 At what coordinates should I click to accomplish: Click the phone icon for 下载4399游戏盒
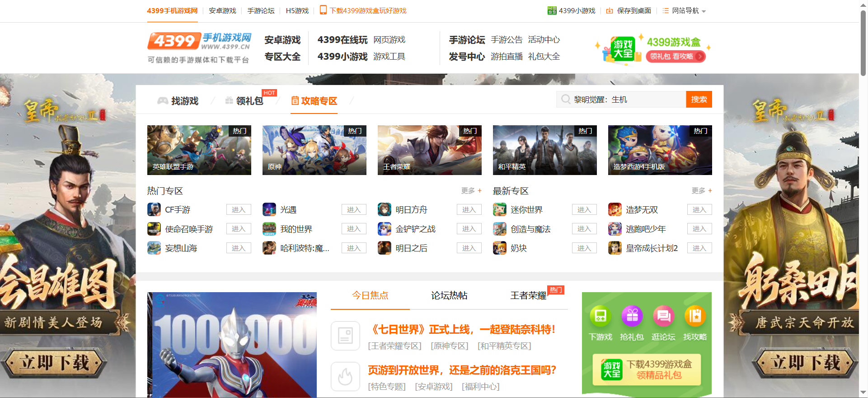pyautogui.click(x=323, y=10)
